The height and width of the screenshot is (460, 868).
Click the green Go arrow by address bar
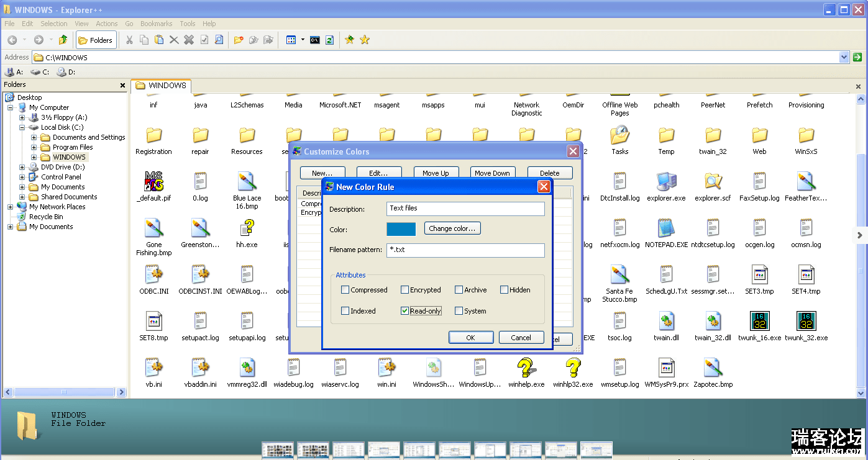pyautogui.click(x=857, y=57)
